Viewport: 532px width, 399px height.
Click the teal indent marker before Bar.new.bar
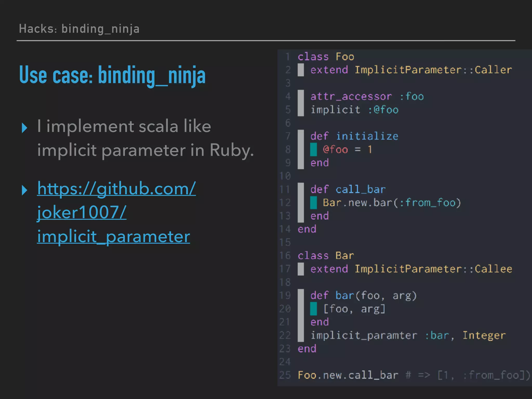tap(314, 203)
